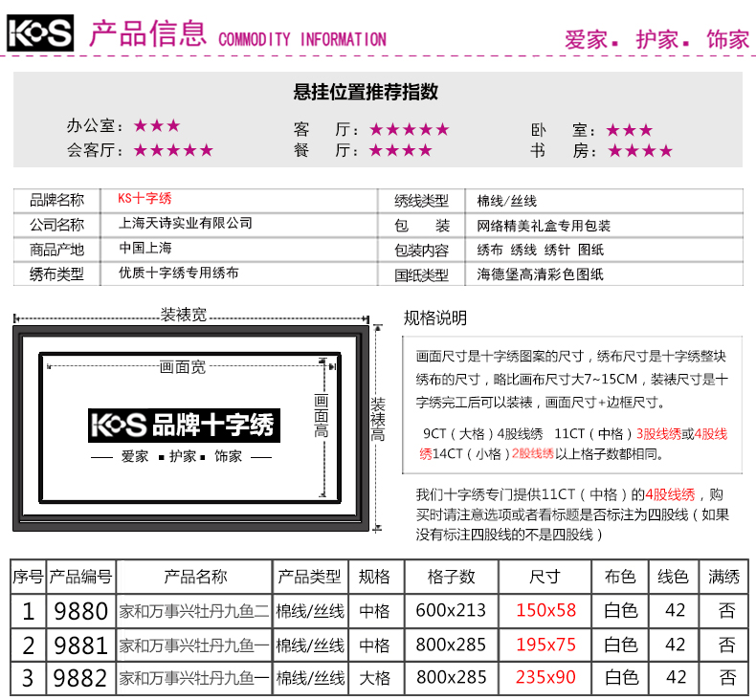756x700 pixels.
Task: Click the 悬挂位置推荐指数 title
Action: coord(366,92)
